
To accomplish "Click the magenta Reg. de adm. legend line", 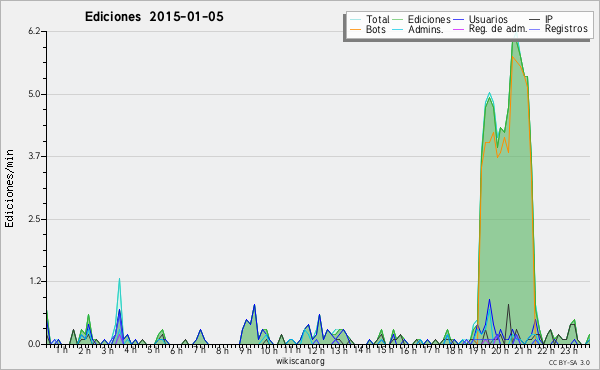I will point(458,29).
